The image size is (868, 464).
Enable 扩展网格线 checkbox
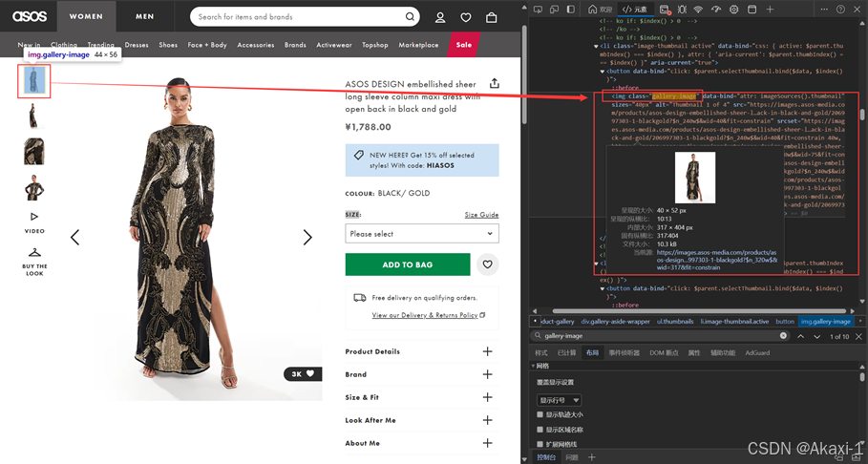click(x=540, y=444)
